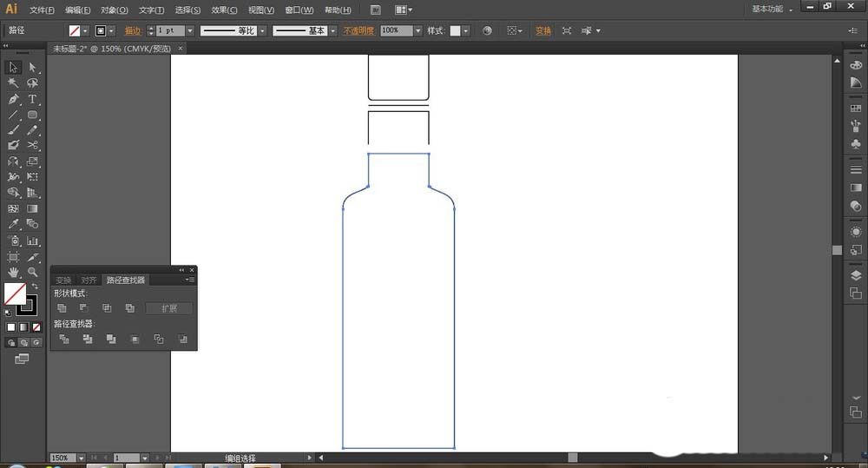Activate the Scissors tool
868x468 pixels.
32,146
